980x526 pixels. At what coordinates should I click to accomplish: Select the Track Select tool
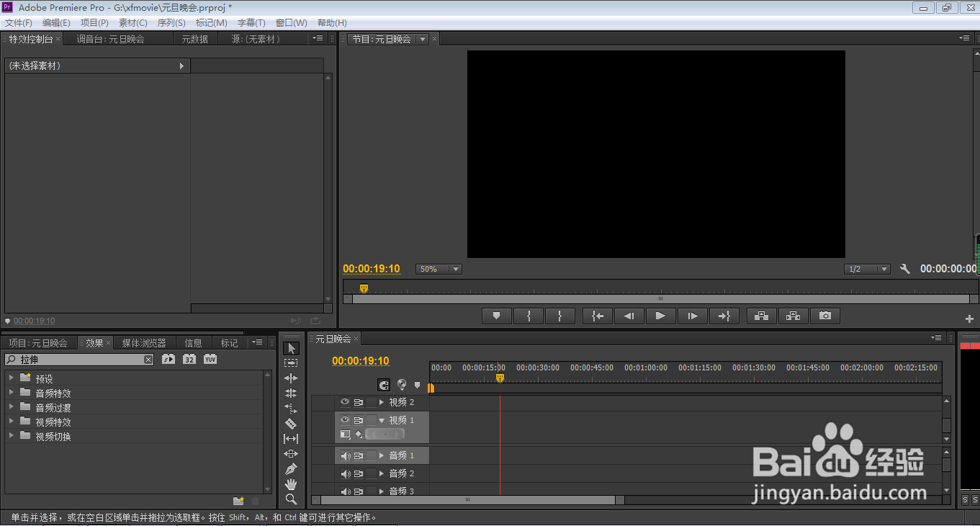coord(291,363)
